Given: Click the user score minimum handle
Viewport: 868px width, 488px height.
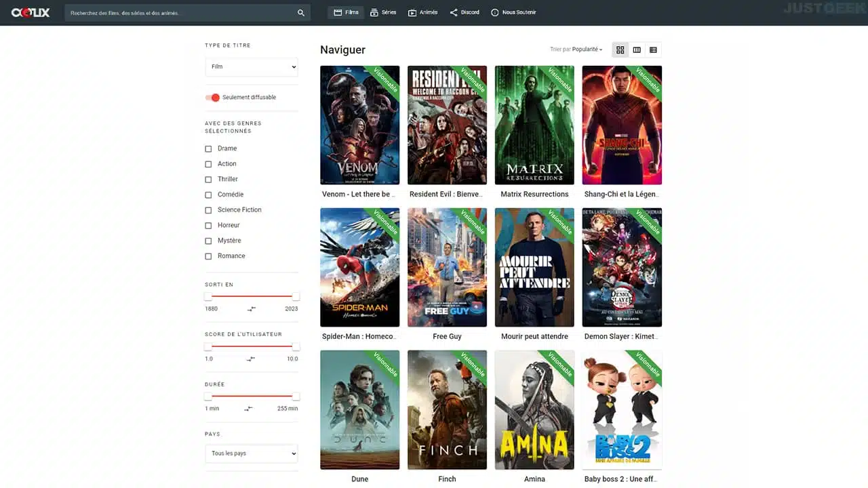Looking at the screenshot, I should (208, 346).
